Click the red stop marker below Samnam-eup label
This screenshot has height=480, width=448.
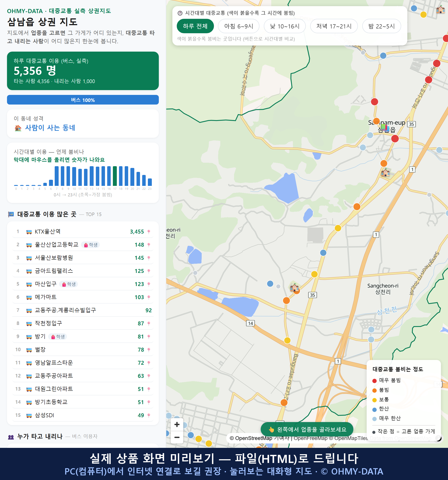click(395, 139)
